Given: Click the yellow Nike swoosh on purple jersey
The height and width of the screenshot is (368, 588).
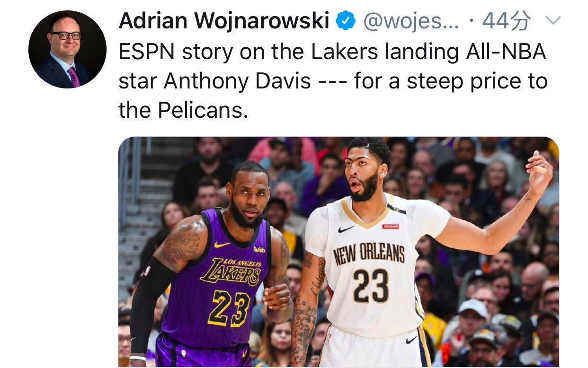Looking at the screenshot, I should [222, 245].
